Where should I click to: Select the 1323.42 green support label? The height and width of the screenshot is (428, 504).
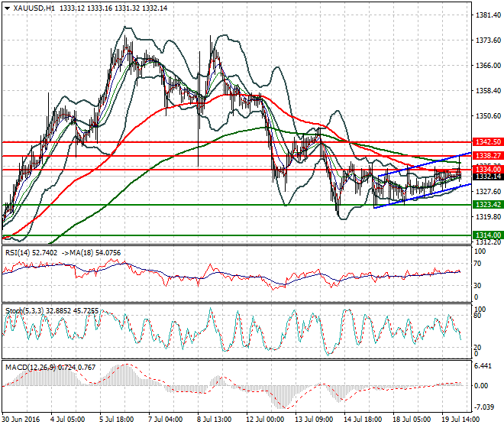488,205
